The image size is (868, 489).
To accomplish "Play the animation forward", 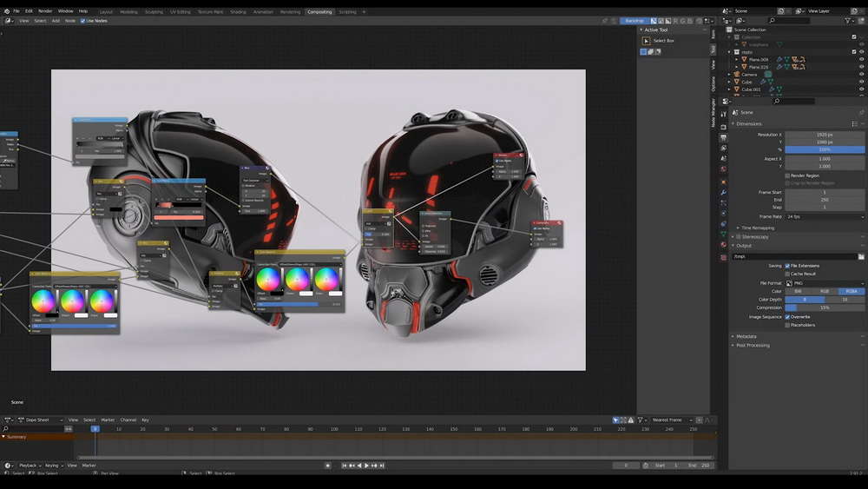I will pos(366,466).
